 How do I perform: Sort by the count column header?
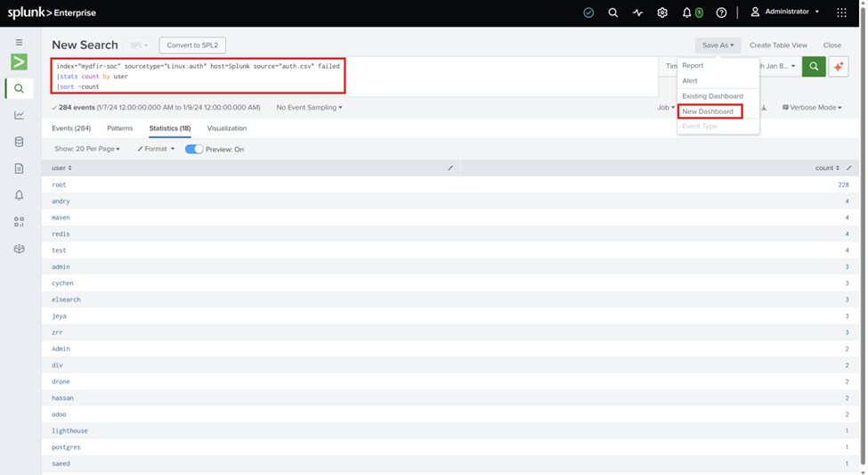(x=827, y=168)
